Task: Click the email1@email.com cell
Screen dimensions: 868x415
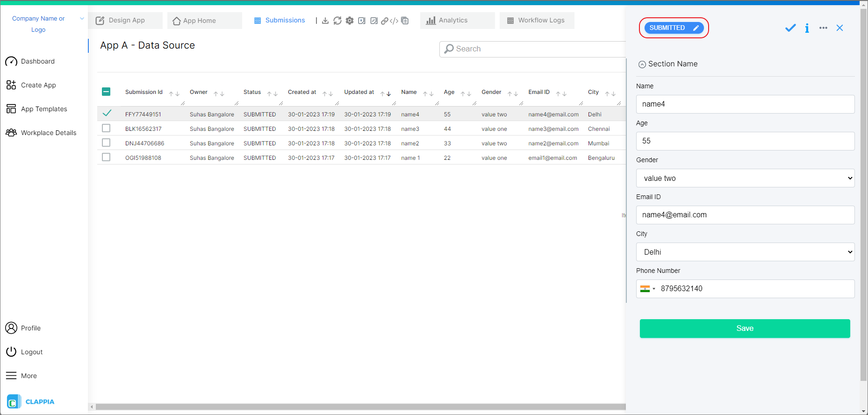Action: pos(553,158)
